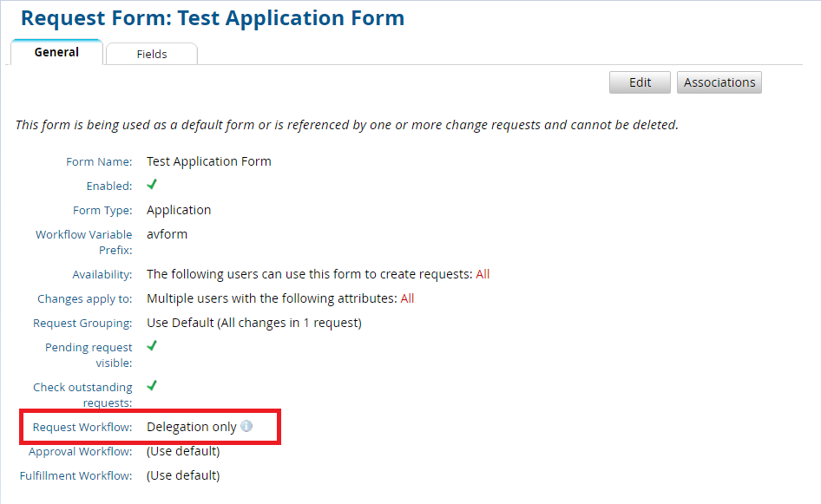Screen dimensions: 821x504
Task: Click the Form Name label
Action: pyautogui.click(x=99, y=161)
